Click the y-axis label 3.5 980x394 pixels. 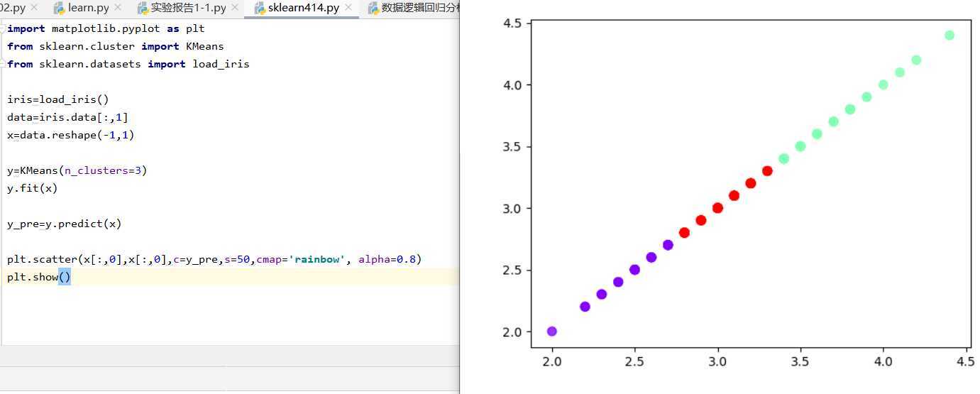512,146
